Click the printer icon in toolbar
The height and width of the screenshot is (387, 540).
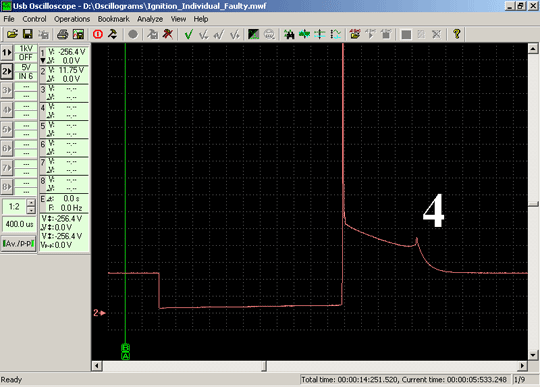(x=62, y=34)
